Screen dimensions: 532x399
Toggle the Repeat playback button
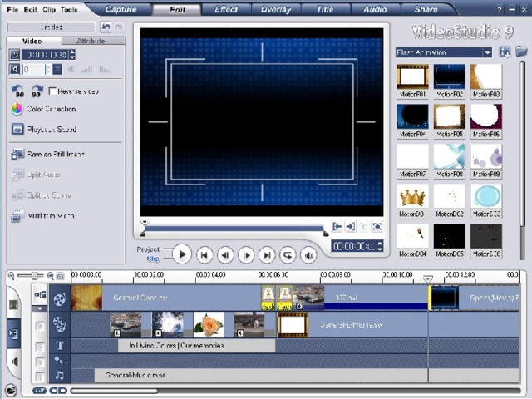pos(288,255)
